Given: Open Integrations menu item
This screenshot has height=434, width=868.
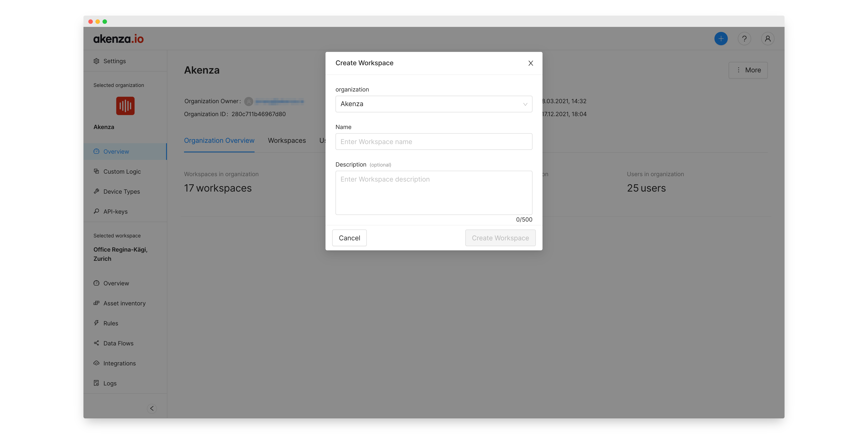Looking at the screenshot, I should click(x=125, y=363).
